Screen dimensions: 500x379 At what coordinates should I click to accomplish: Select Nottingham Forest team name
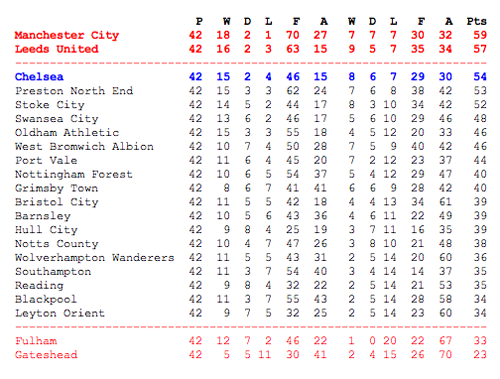(74, 174)
